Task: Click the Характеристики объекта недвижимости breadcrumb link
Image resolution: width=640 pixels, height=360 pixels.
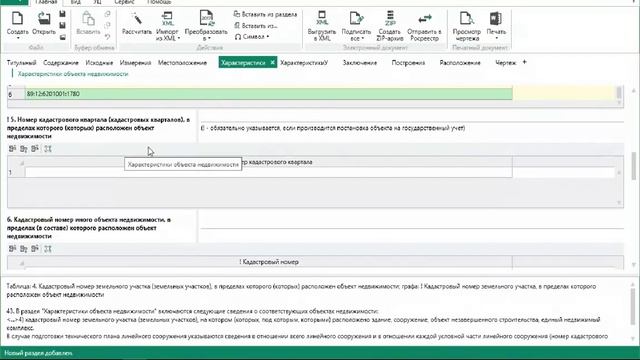Action: coord(73,74)
